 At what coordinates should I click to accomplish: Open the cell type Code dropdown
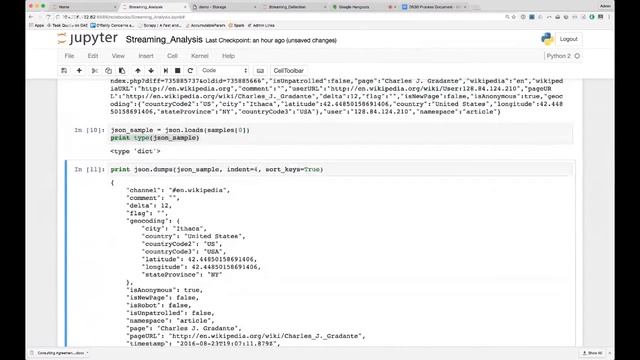[x=224, y=71]
